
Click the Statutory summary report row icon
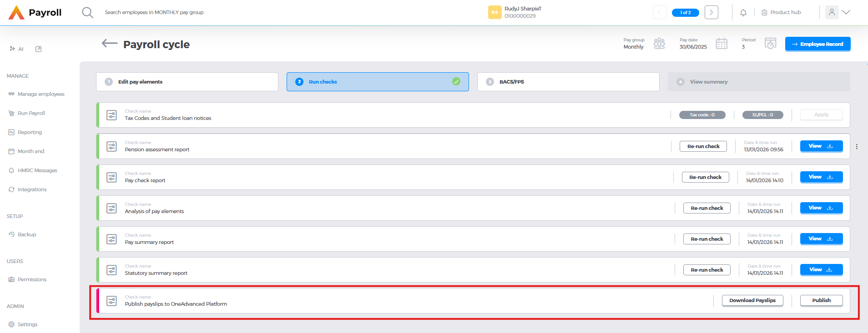point(111,270)
